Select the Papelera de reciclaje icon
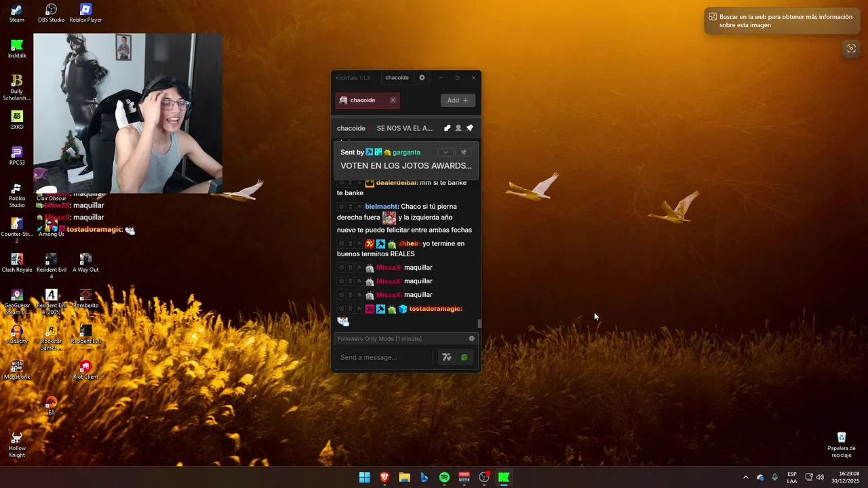The height and width of the screenshot is (488, 868). 842,445
